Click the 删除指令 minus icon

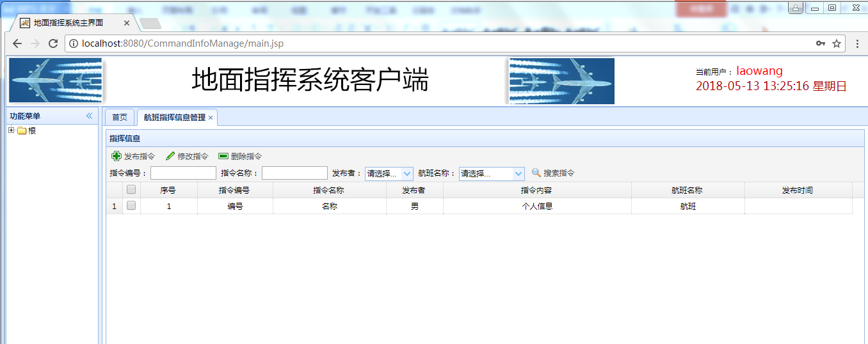(223, 156)
